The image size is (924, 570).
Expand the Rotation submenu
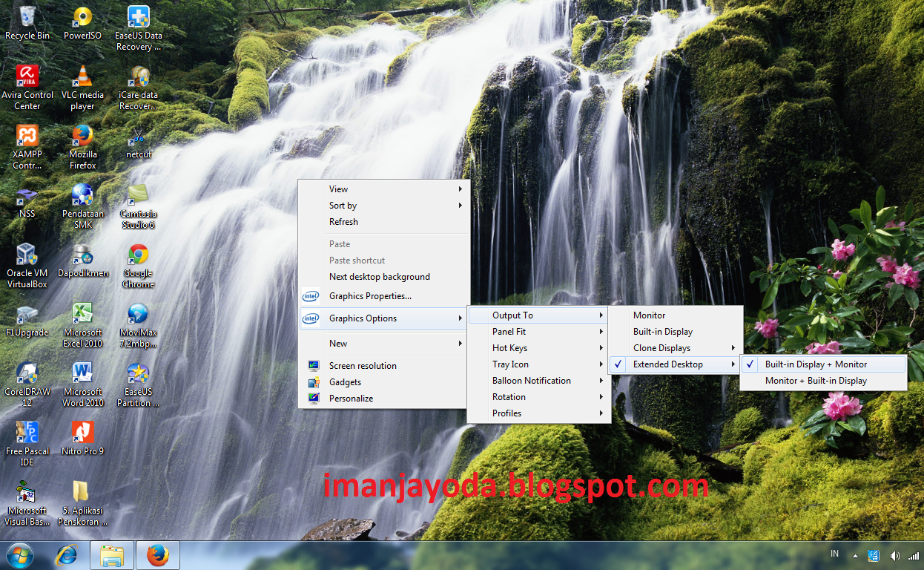pos(509,396)
